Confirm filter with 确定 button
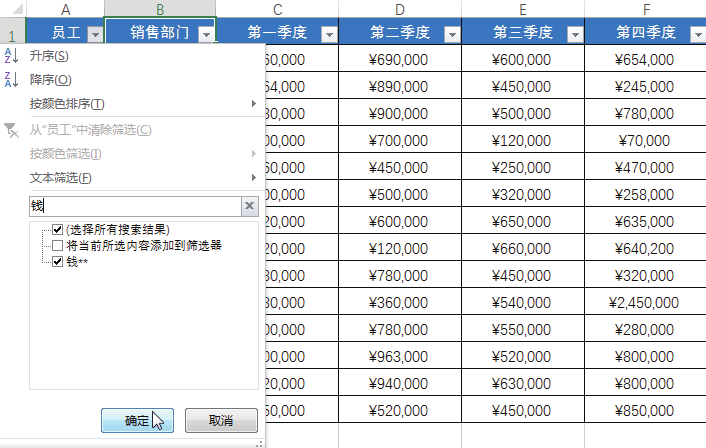 pos(137,421)
